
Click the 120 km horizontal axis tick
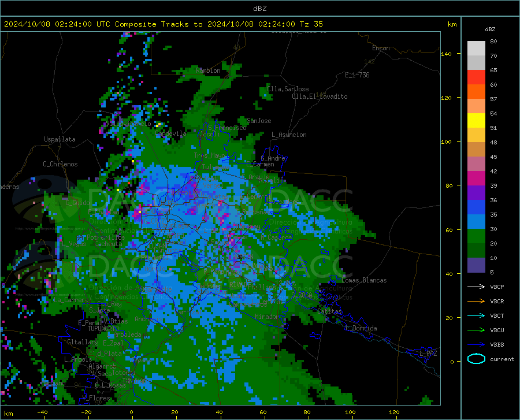pyautogui.click(x=394, y=412)
